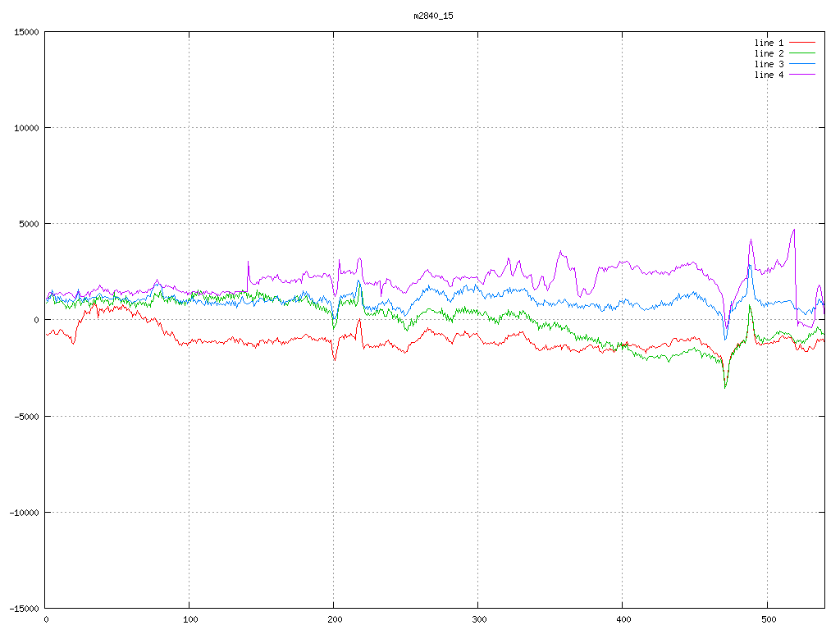Toggle the "line 3" legend label
Screen dimensions: 840x630
(x=769, y=64)
